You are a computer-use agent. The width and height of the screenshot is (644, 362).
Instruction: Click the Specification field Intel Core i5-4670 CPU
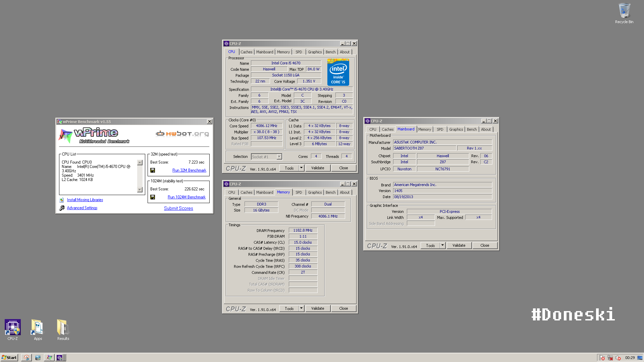[302, 89]
